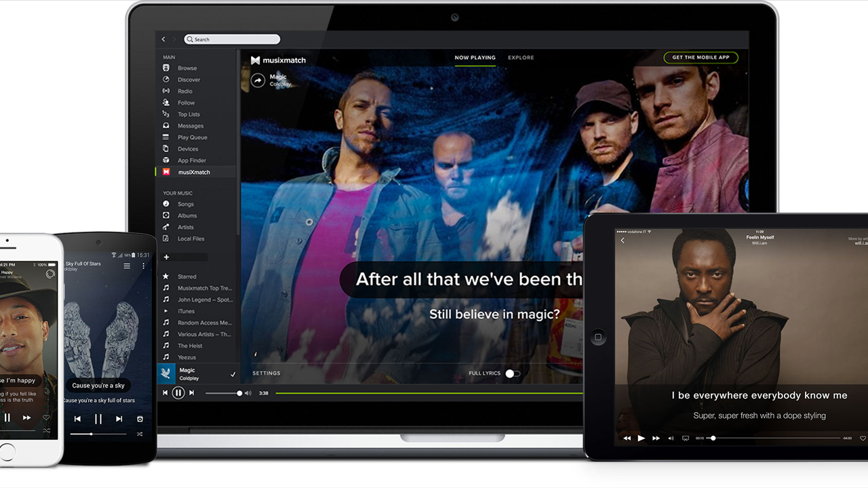Toggle shuffle on the Android phone
Viewport: 868px width, 488px height.
click(x=140, y=434)
